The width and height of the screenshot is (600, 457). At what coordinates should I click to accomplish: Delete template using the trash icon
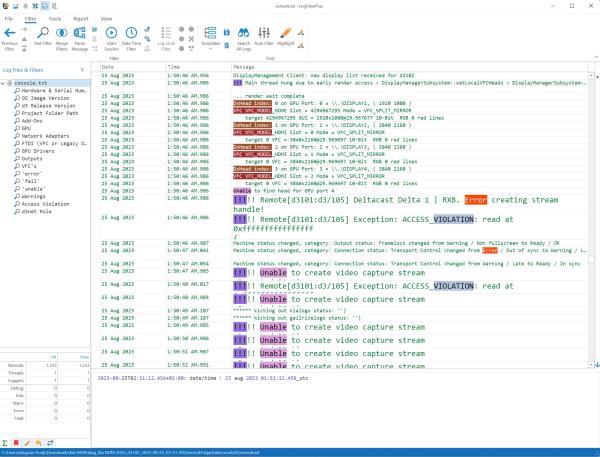pos(227,46)
